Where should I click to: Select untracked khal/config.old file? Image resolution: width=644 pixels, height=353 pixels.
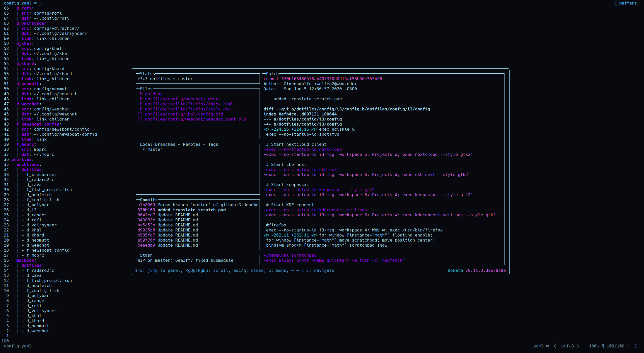(x=184, y=114)
